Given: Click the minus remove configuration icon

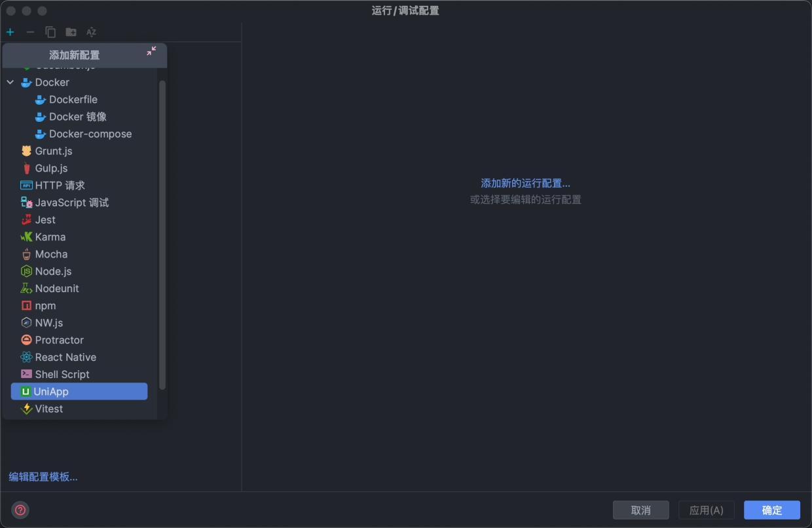Looking at the screenshot, I should (30, 32).
